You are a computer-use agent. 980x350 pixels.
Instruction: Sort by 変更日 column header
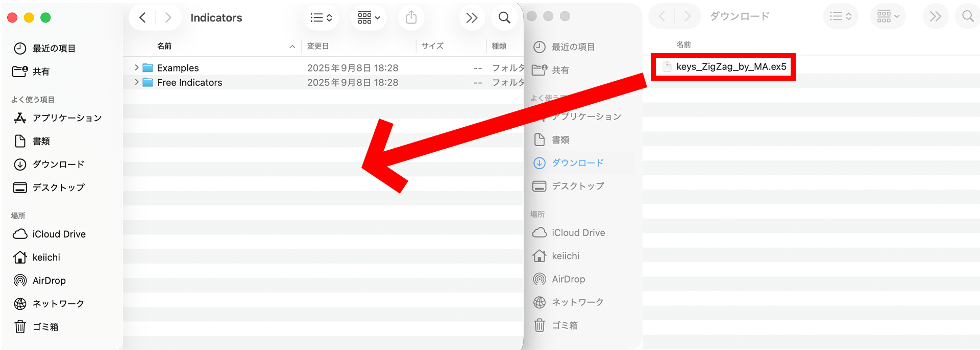point(317,46)
